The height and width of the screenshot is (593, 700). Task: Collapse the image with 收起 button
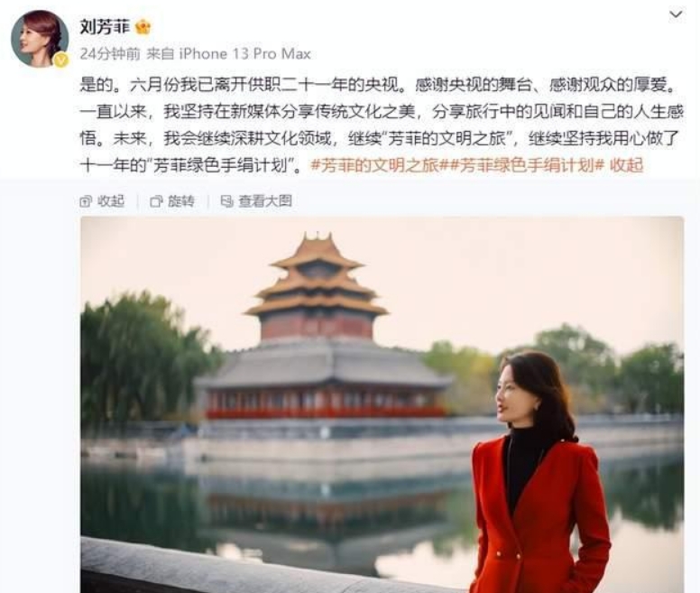(x=102, y=201)
